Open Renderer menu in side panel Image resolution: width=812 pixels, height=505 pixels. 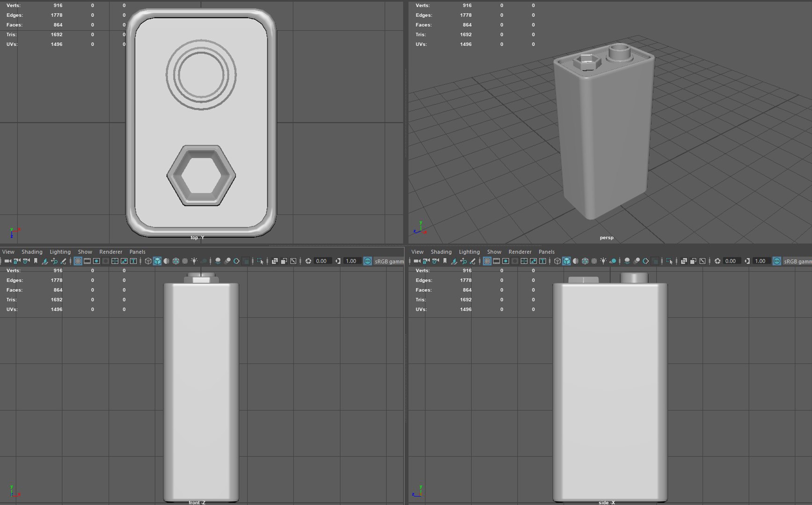[x=520, y=252]
